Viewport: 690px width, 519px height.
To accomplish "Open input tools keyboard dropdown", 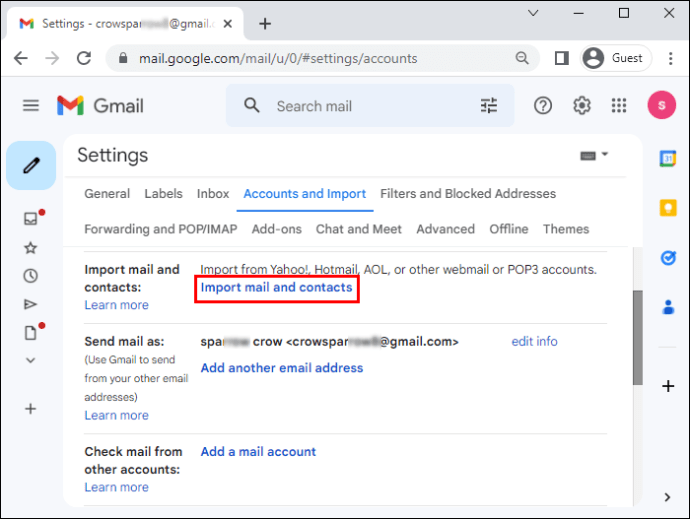I will coord(594,155).
